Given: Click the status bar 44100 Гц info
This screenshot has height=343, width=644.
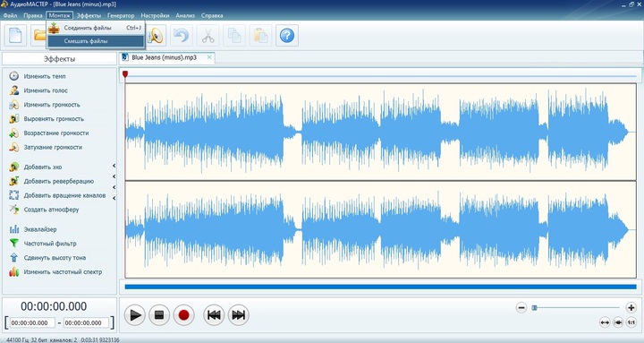Looking at the screenshot, I should click(63, 339).
